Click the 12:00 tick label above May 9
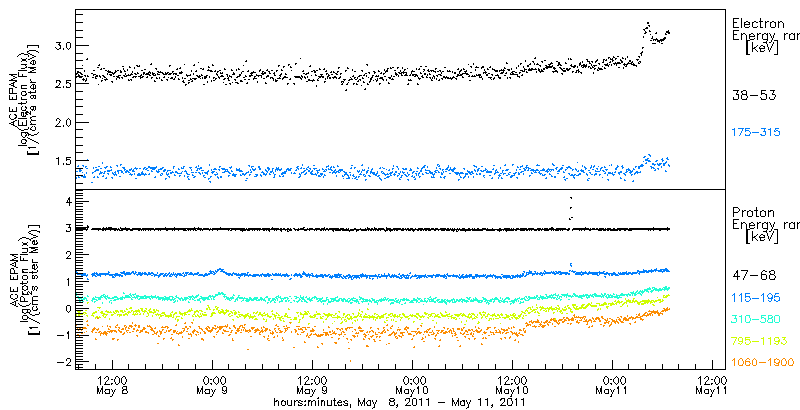The width and height of the screenshot is (800, 410). (312, 380)
